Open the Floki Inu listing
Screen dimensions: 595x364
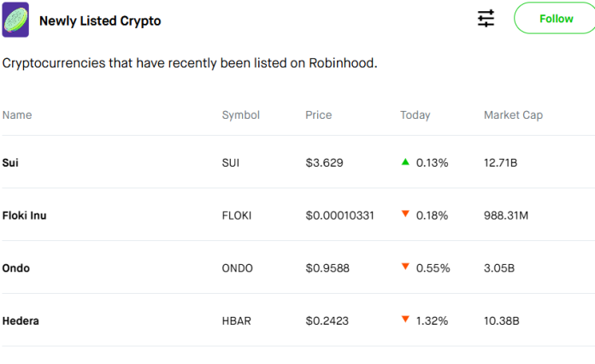24,215
